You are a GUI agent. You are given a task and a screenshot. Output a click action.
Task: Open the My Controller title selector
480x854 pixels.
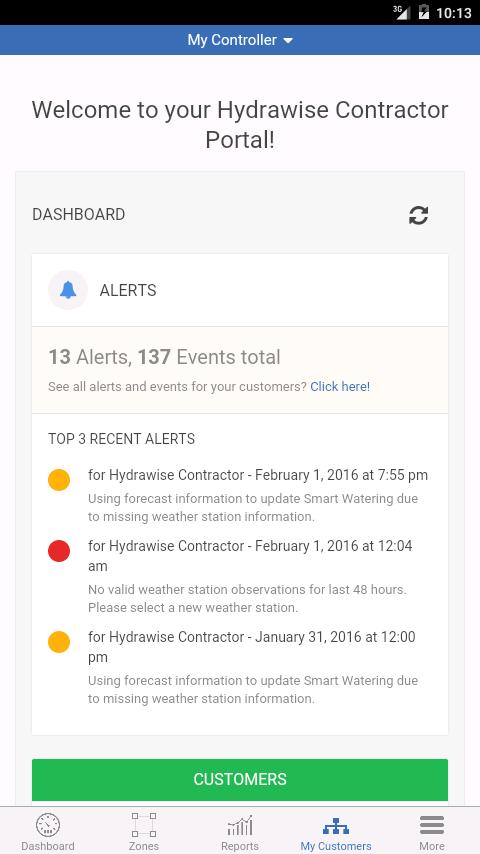point(240,40)
